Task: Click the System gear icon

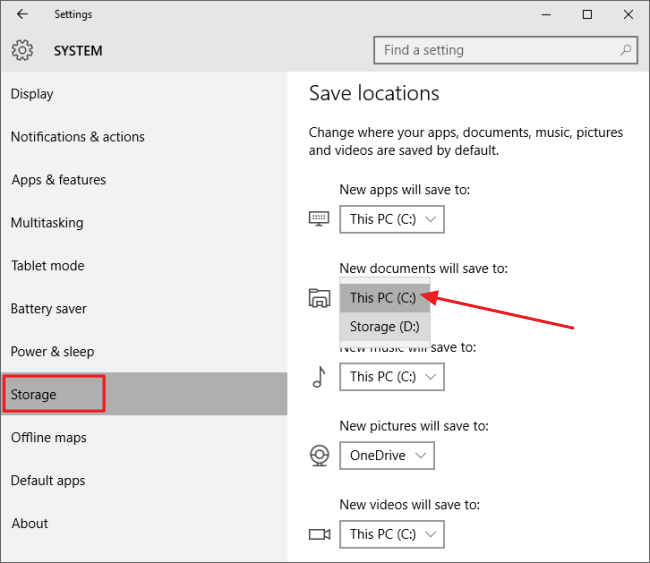Action: [x=22, y=50]
